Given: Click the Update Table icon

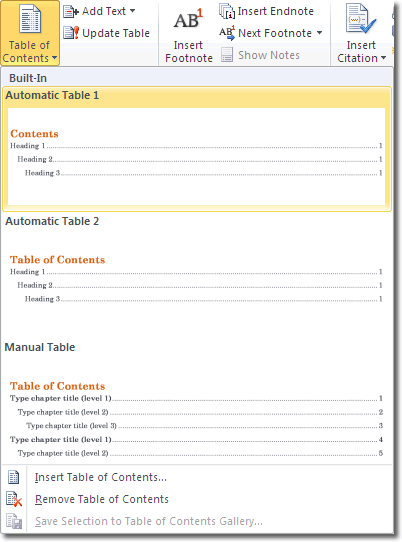Looking at the screenshot, I should tap(71, 33).
